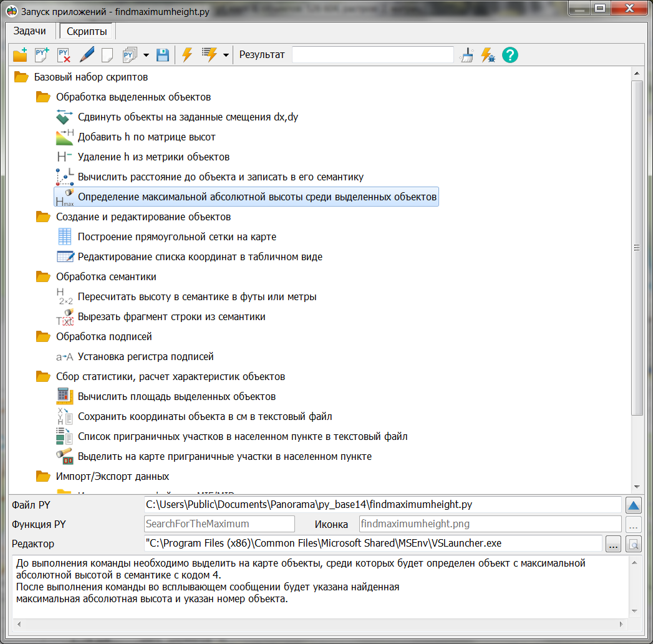Click the browse button beside the Редактор field

tap(613, 544)
